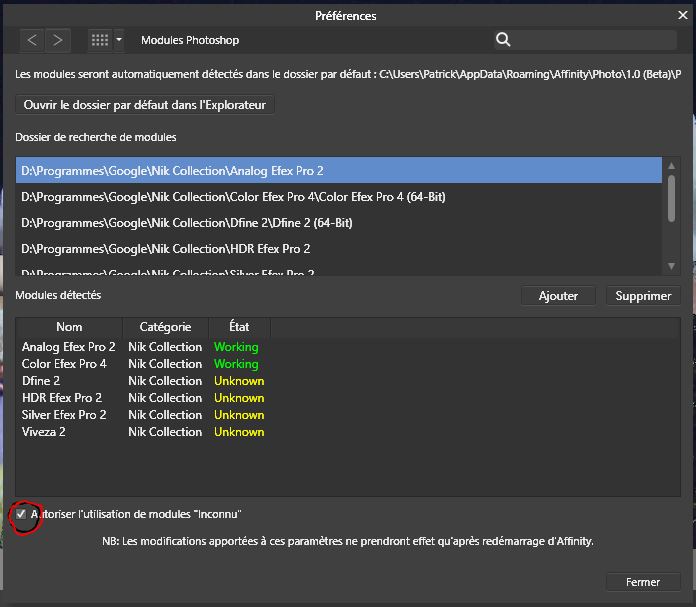Click Nik Collection category of Silver Efex Pro 2

[x=165, y=415]
